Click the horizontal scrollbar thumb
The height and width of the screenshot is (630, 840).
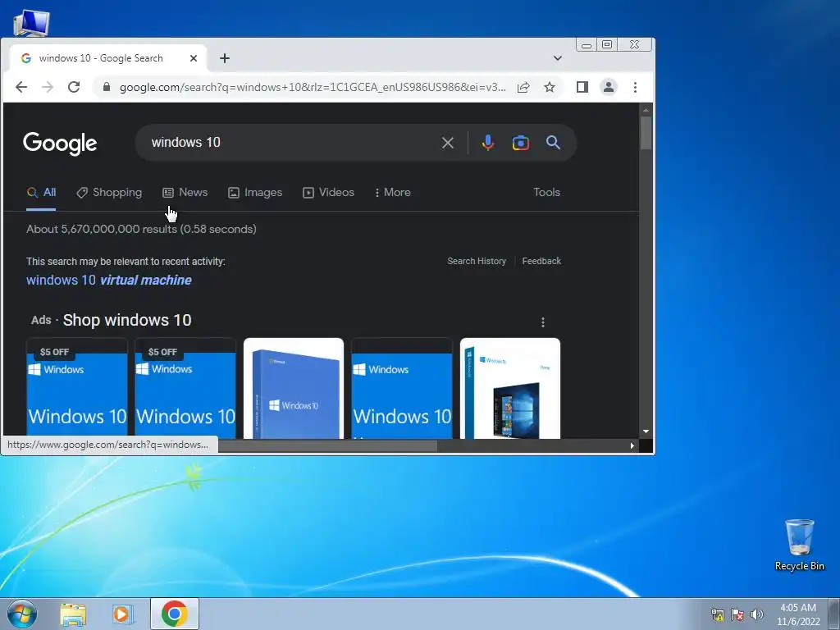tap(326, 445)
